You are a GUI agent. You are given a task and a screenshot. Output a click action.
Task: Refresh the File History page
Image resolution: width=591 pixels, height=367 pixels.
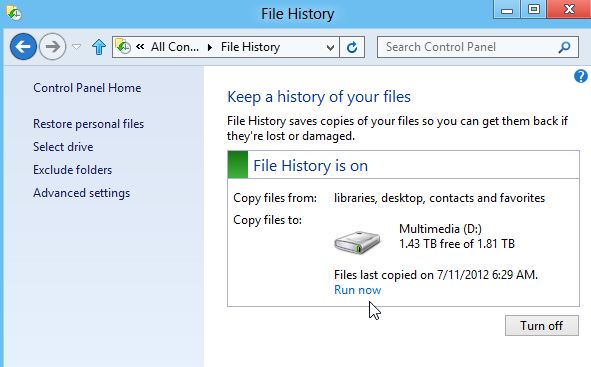352,47
